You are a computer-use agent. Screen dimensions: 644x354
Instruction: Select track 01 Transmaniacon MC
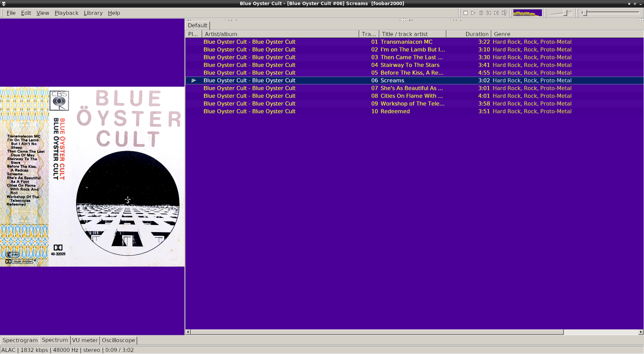pos(415,42)
